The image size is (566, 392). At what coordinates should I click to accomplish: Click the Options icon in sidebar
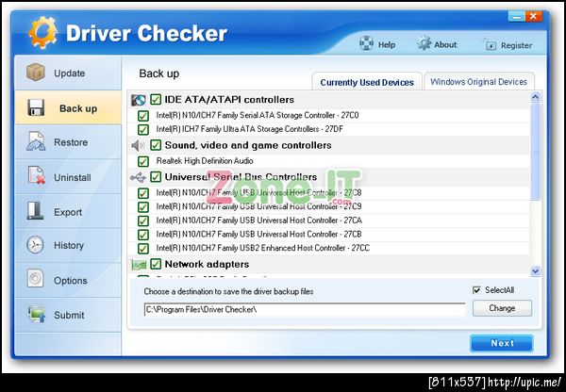[35, 279]
